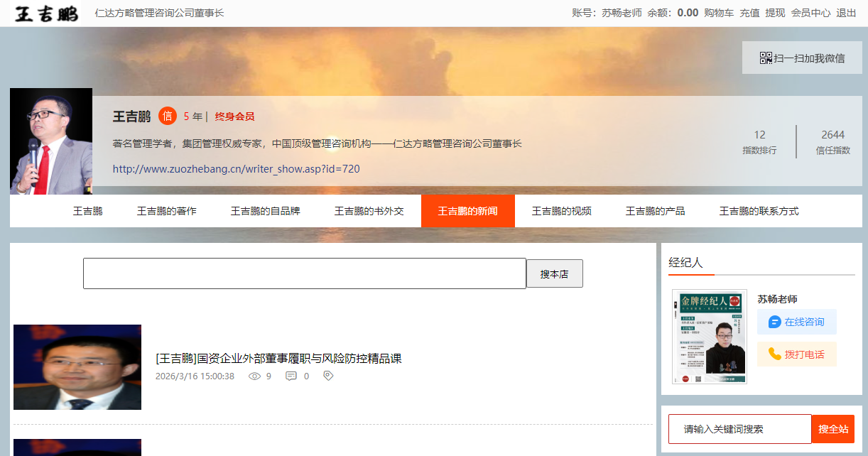Click the orange 信 trust badge
The height and width of the screenshot is (456, 868).
point(168,116)
